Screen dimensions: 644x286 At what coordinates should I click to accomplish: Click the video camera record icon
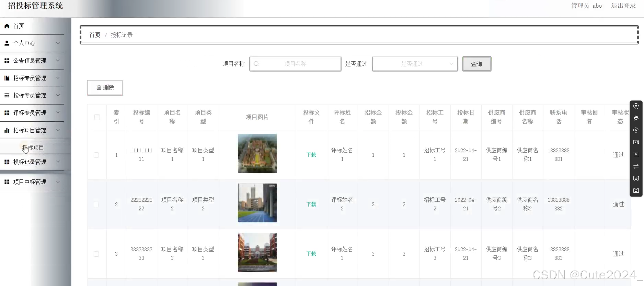(x=636, y=142)
